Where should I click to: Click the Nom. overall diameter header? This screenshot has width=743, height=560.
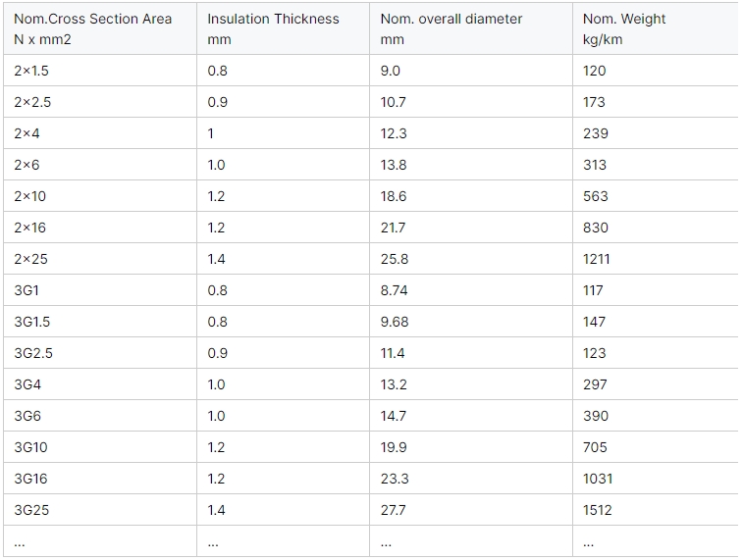(x=471, y=28)
